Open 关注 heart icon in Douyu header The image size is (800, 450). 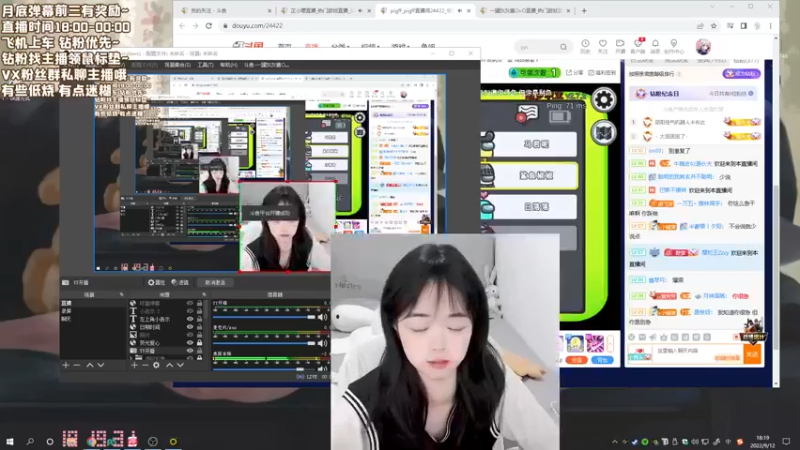(x=603, y=46)
